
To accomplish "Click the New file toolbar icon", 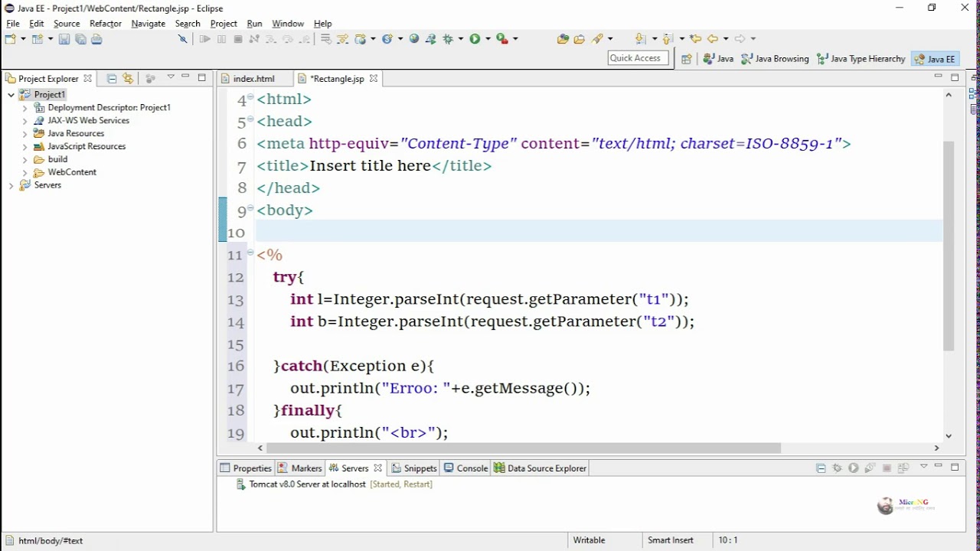I will point(11,38).
